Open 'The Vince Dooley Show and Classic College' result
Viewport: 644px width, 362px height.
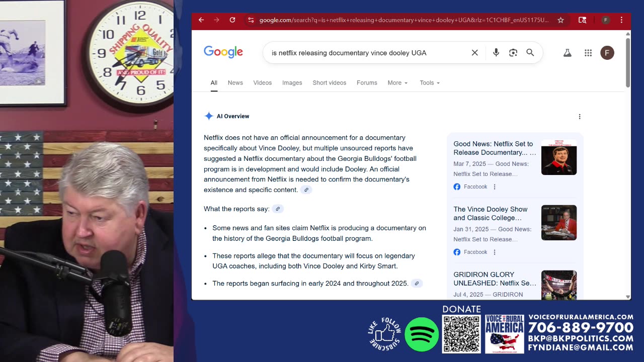coord(491,213)
